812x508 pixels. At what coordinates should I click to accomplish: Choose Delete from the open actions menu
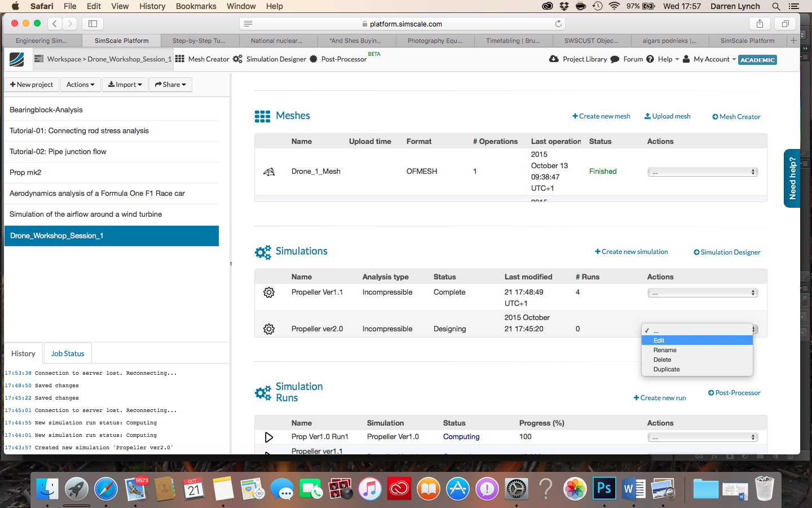click(x=697, y=360)
